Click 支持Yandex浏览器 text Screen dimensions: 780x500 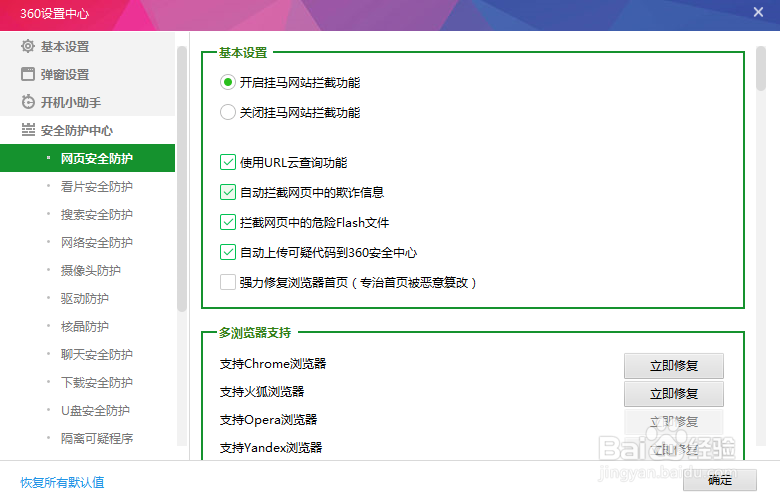pyautogui.click(x=271, y=447)
